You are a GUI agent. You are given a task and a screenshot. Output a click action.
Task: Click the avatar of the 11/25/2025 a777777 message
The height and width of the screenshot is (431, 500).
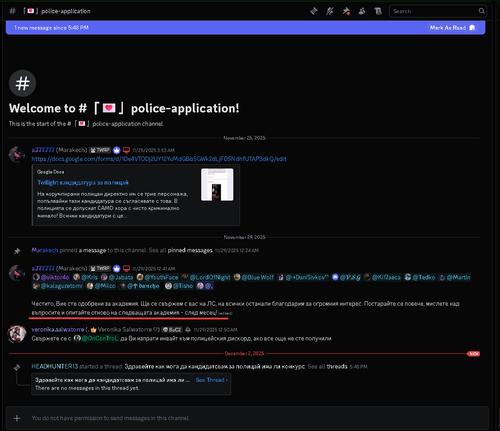(17, 154)
